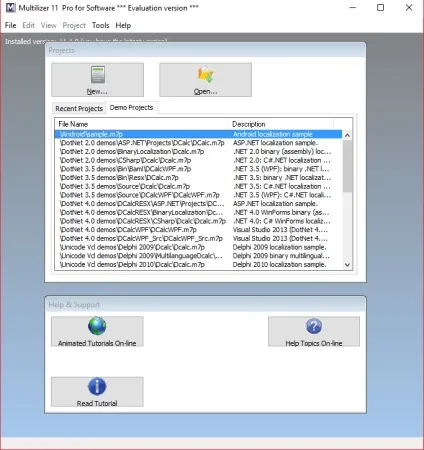Image resolution: width=424 pixels, height=450 pixels.
Task: Select DotNet 4.0 DCalcWPF_Src project row
Action: click(x=198, y=239)
